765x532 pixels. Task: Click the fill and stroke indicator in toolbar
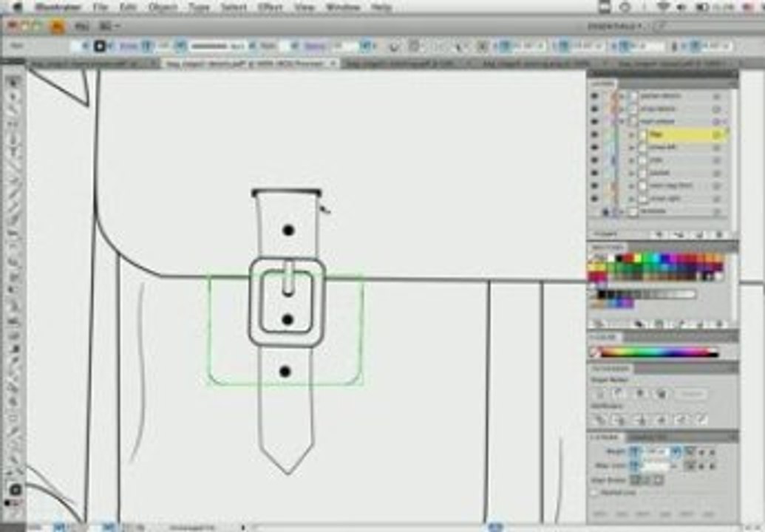(15, 490)
